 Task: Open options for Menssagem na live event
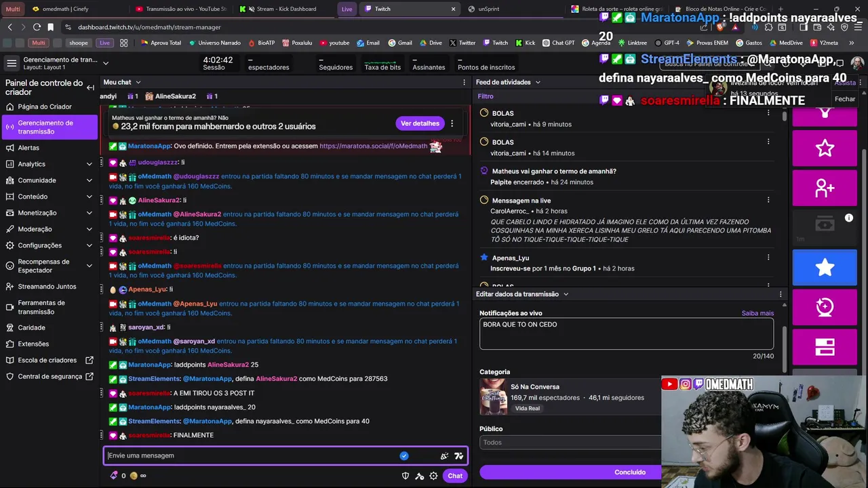click(x=768, y=200)
